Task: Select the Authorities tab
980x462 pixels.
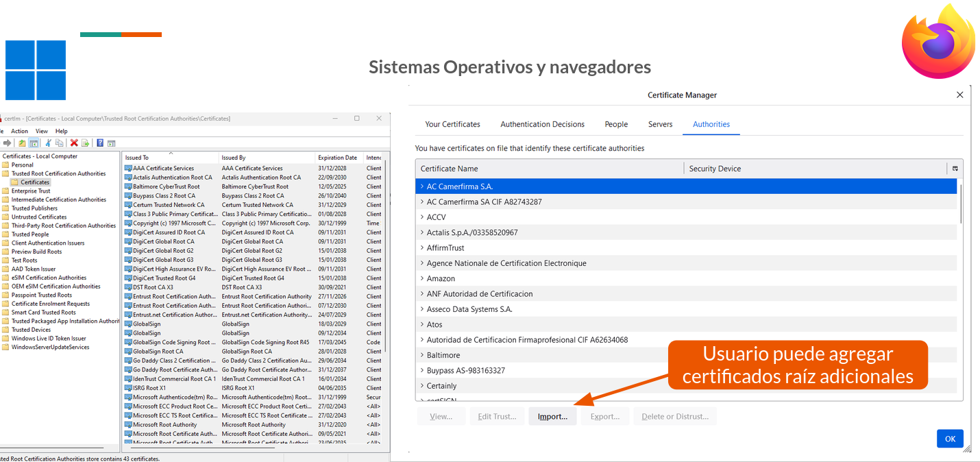Action: [x=711, y=124]
